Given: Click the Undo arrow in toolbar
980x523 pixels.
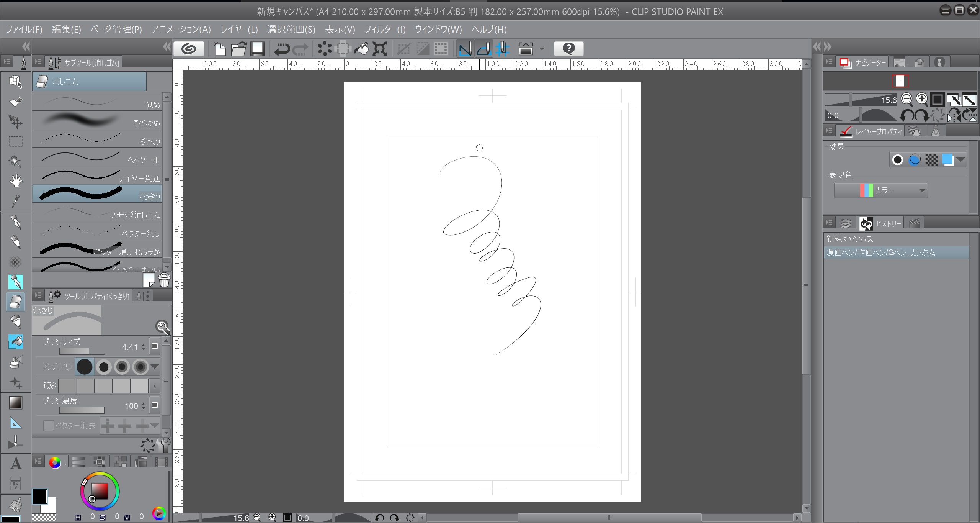Looking at the screenshot, I should (x=282, y=49).
